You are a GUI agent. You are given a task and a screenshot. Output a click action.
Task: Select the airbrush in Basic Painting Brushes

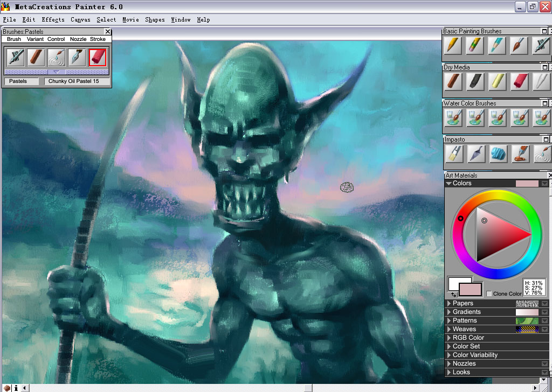[541, 45]
